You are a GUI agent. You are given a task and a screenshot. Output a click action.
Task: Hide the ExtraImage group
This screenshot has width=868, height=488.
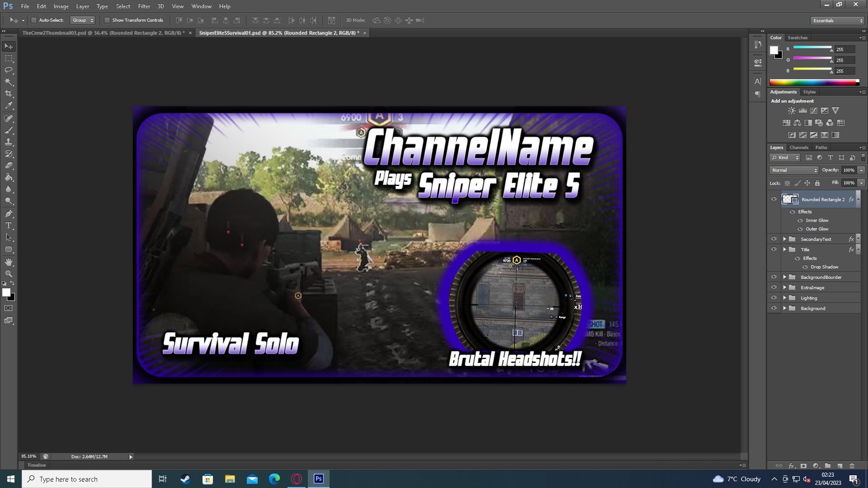click(774, 288)
